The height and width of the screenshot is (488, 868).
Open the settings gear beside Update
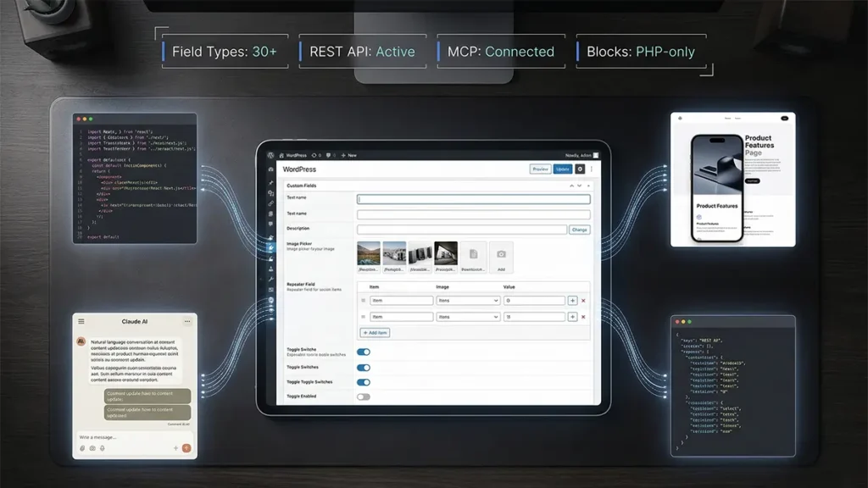point(580,169)
